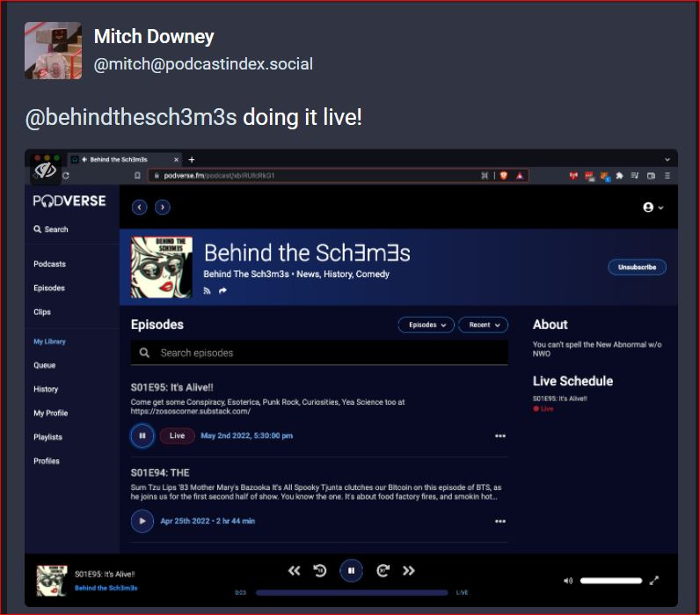The width and height of the screenshot is (700, 615).
Task: Open Profiles in the sidebar
Action: (47, 461)
